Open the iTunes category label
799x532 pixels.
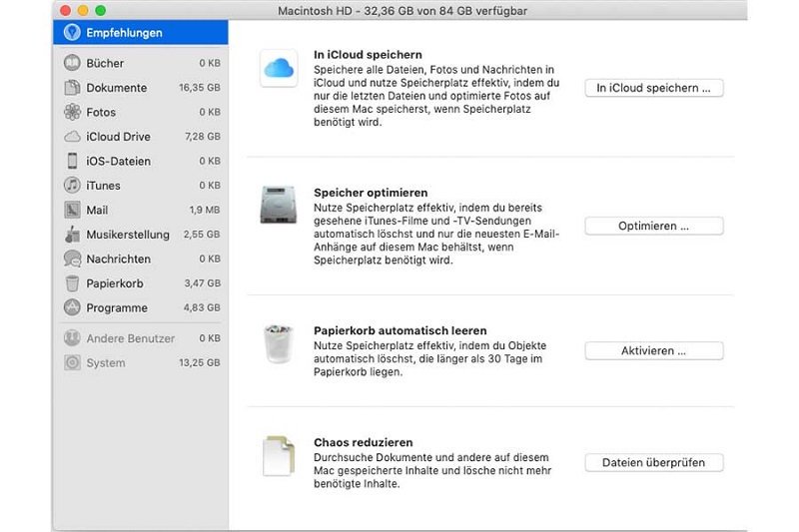click(103, 186)
